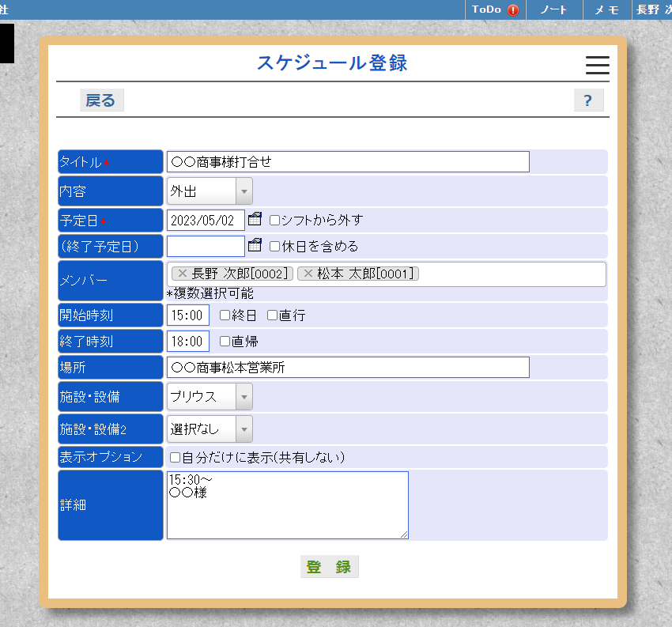Open the hamburger menu at top right
The image size is (672, 627).
tap(597, 66)
